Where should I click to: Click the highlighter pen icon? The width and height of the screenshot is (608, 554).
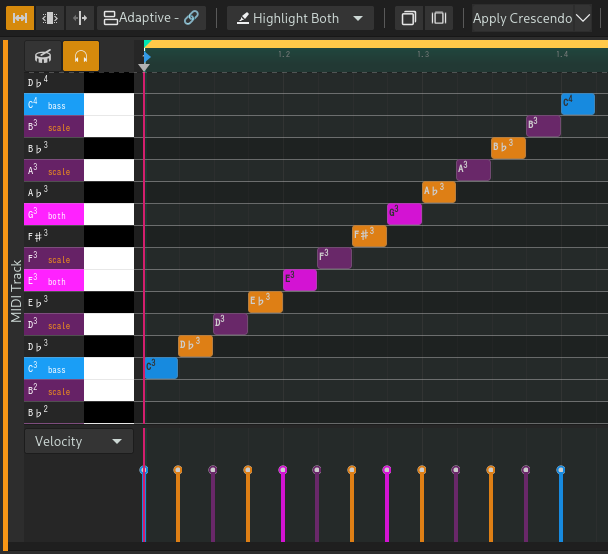(243, 18)
